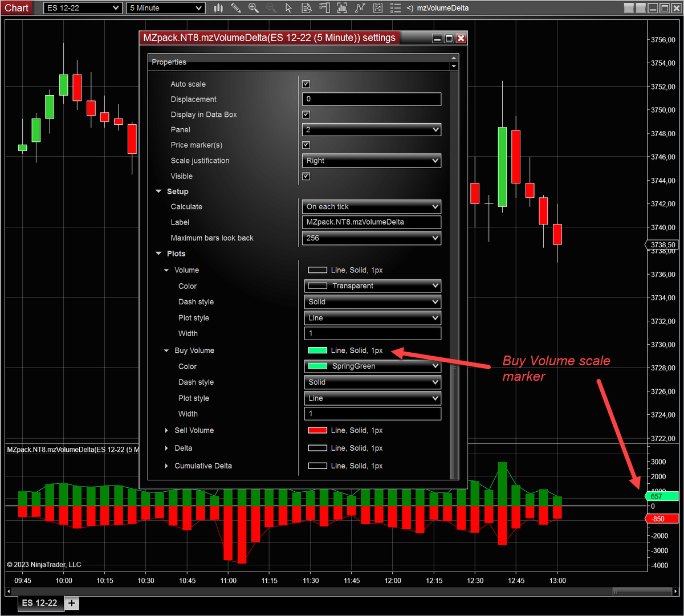Select the zoom out magnifier tool
This screenshot has height=616, width=684.
click(x=271, y=8)
